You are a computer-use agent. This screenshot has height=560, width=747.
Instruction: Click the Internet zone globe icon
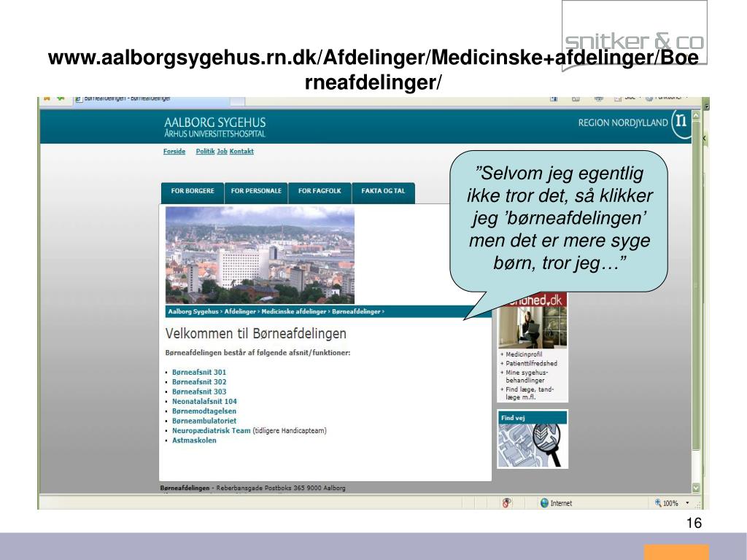coord(544,503)
